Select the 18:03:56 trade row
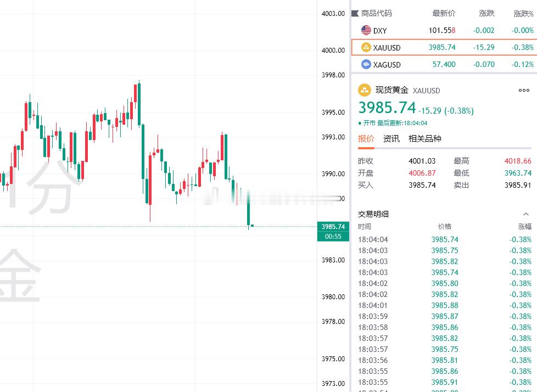The width and height of the screenshot is (537, 392). tap(445, 360)
